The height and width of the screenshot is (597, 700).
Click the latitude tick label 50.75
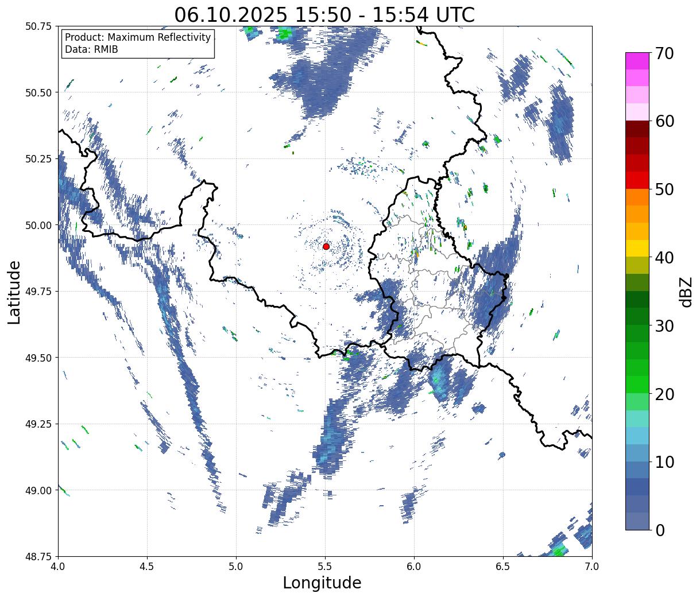click(x=38, y=26)
